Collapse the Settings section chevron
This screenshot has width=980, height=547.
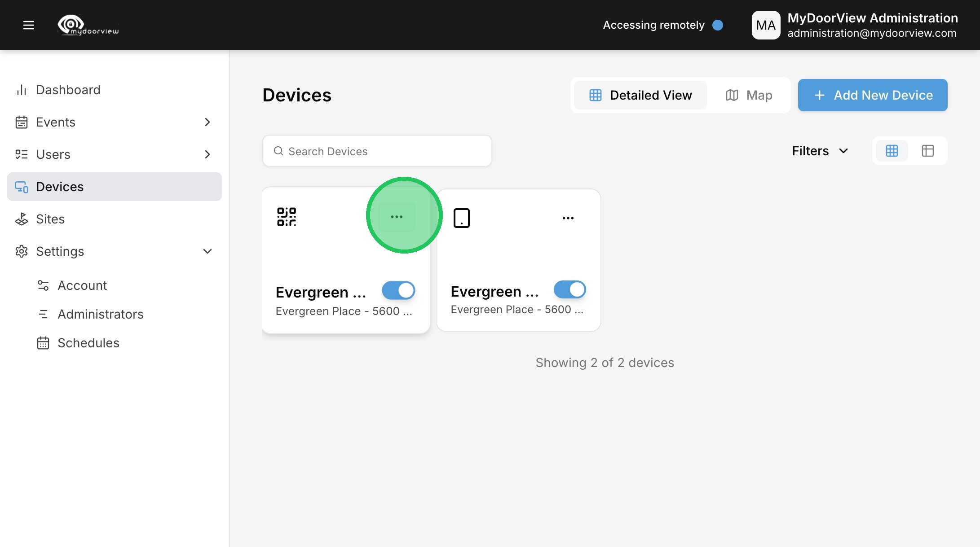click(x=207, y=251)
